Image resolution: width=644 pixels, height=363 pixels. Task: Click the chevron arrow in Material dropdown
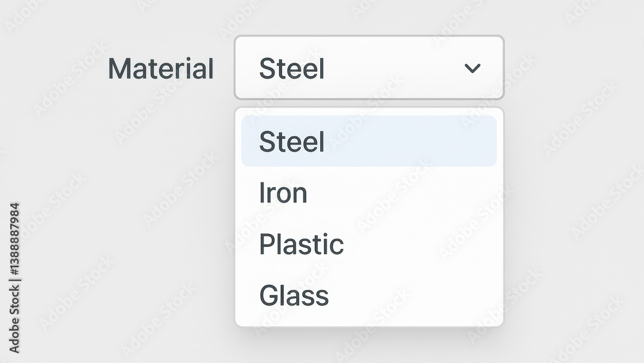(472, 68)
